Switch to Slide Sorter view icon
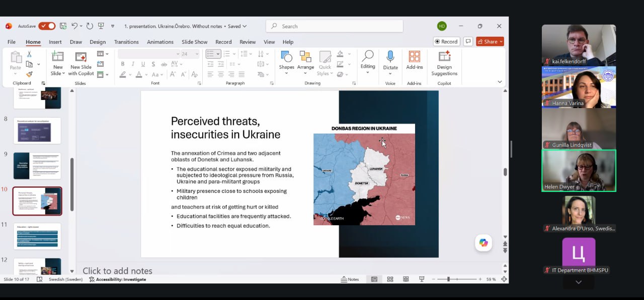 (x=390, y=279)
